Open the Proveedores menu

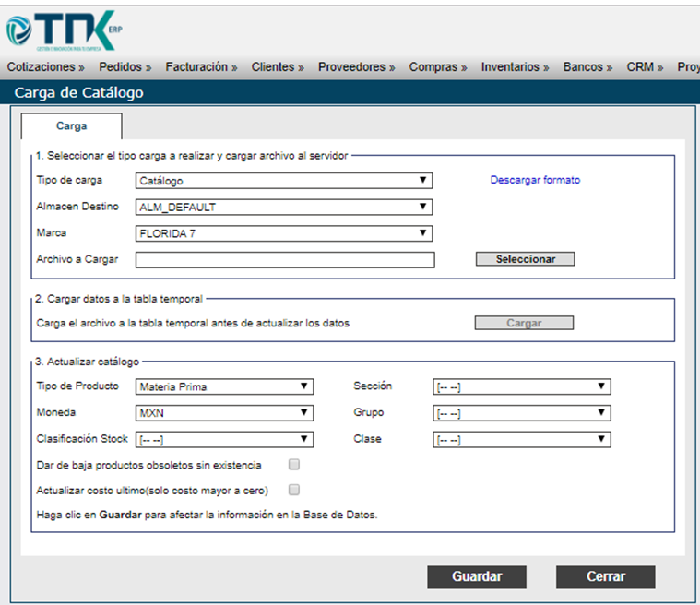pos(356,67)
